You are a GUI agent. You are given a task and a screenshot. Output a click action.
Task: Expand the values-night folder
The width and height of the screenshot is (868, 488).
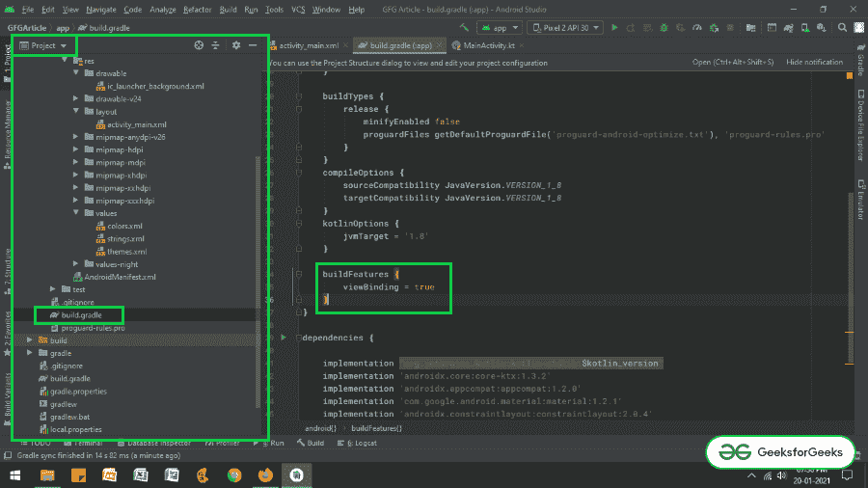coord(76,264)
